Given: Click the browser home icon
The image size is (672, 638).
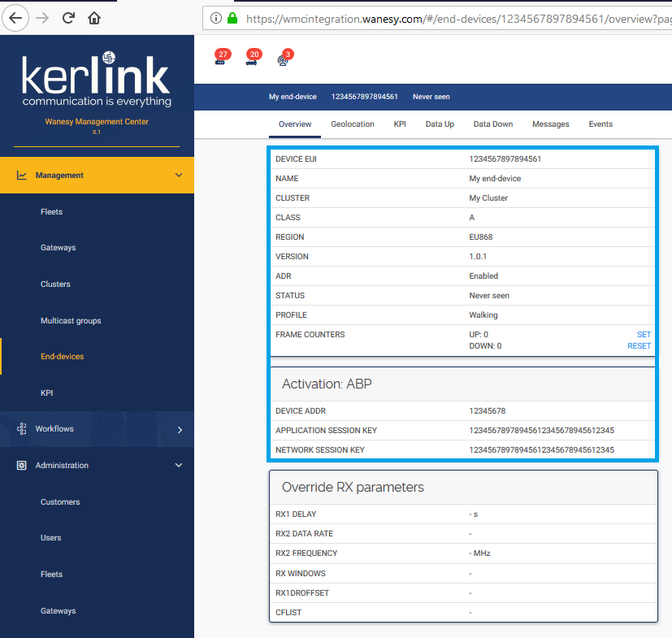Looking at the screenshot, I should point(95,17).
